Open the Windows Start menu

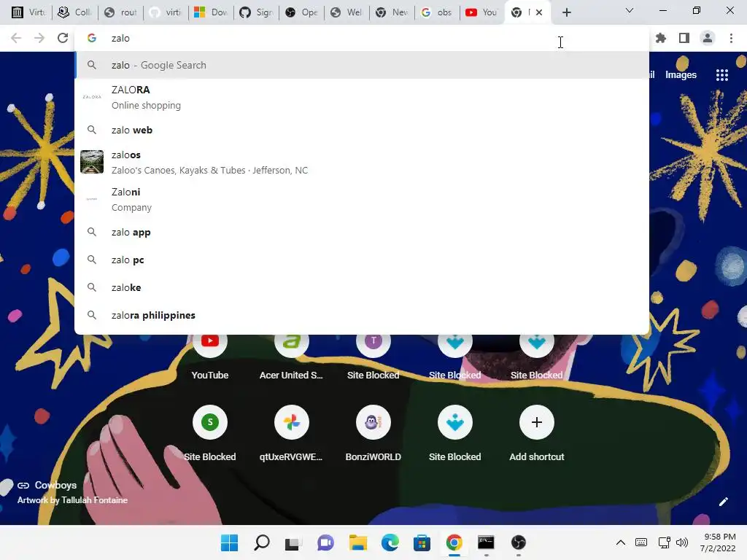229,542
